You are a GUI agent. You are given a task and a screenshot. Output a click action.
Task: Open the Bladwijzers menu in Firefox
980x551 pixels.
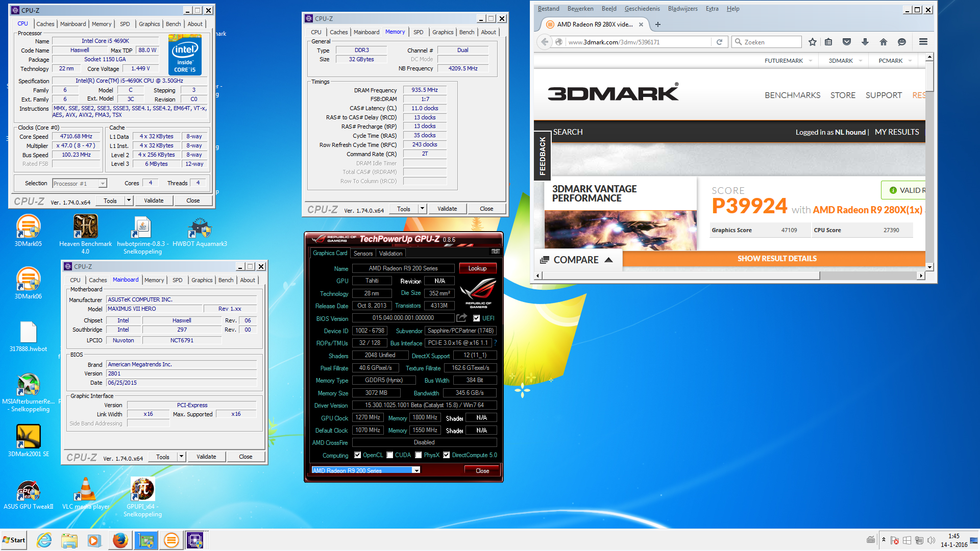point(682,9)
